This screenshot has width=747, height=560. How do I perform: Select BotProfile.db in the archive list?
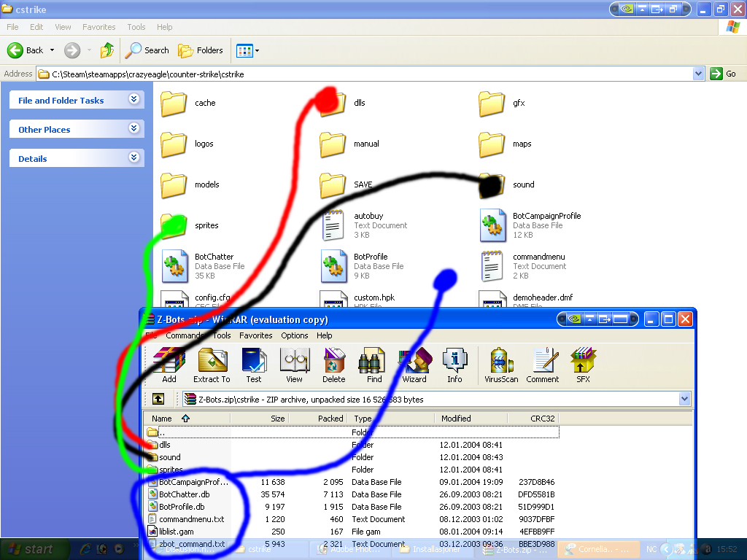352,507
